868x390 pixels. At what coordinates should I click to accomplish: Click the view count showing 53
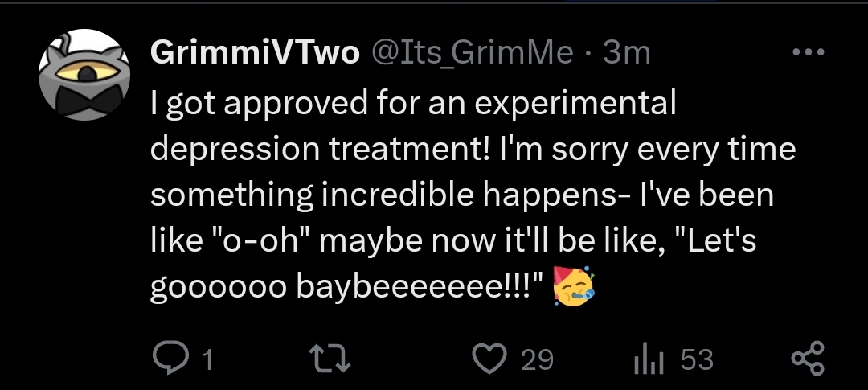pyautogui.click(x=696, y=359)
